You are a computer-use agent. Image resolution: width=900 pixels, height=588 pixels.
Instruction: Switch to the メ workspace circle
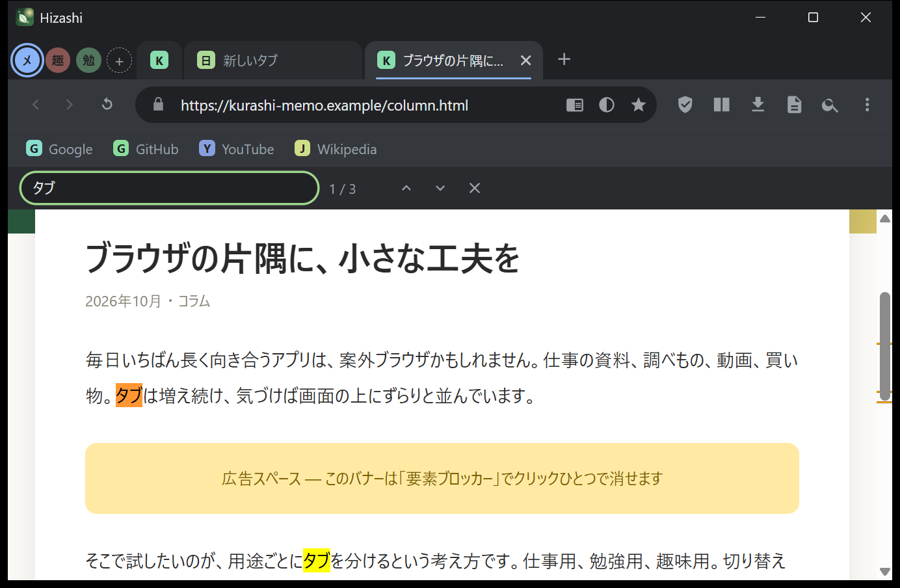click(x=27, y=60)
